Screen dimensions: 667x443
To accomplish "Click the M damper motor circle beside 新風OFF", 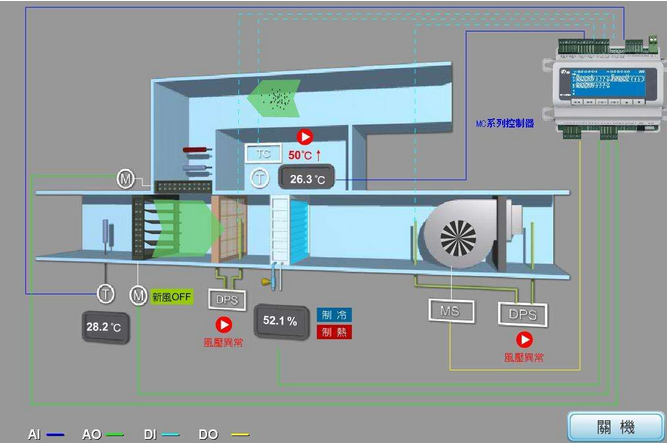I will click(137, 294).
